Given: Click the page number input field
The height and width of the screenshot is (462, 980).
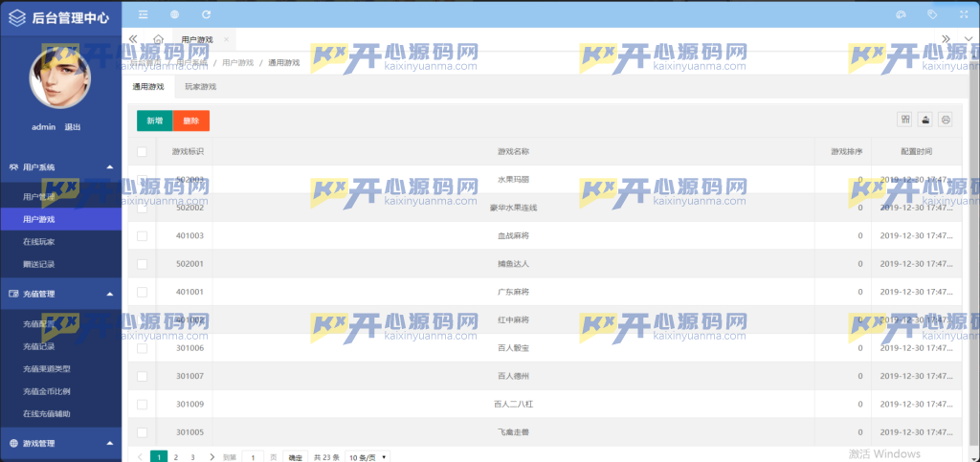Looking at the screenshot, I should [x=253, y=458].
